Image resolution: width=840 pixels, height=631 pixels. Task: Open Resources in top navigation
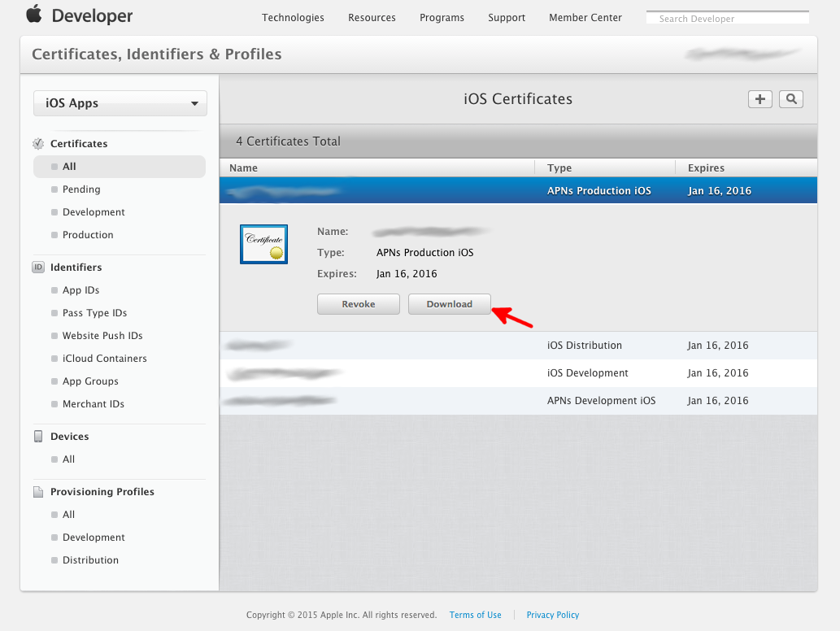click(x=372, y=18)
